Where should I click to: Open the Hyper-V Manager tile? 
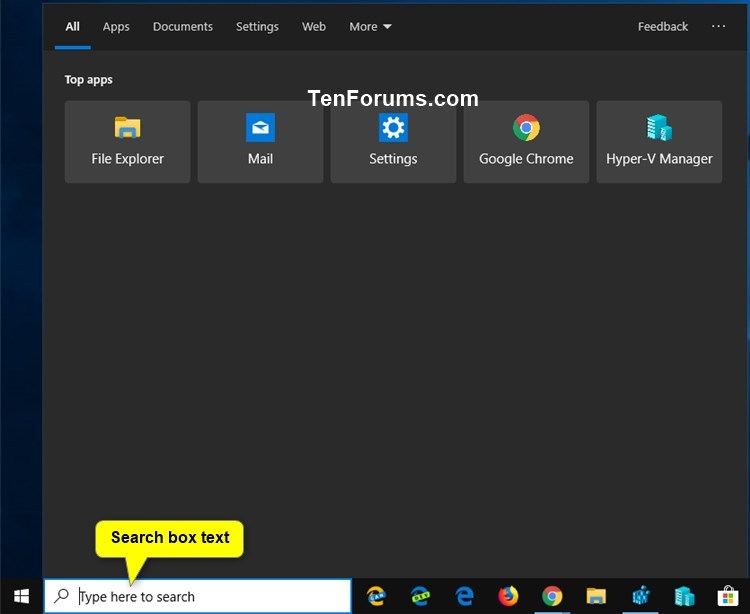659,142
